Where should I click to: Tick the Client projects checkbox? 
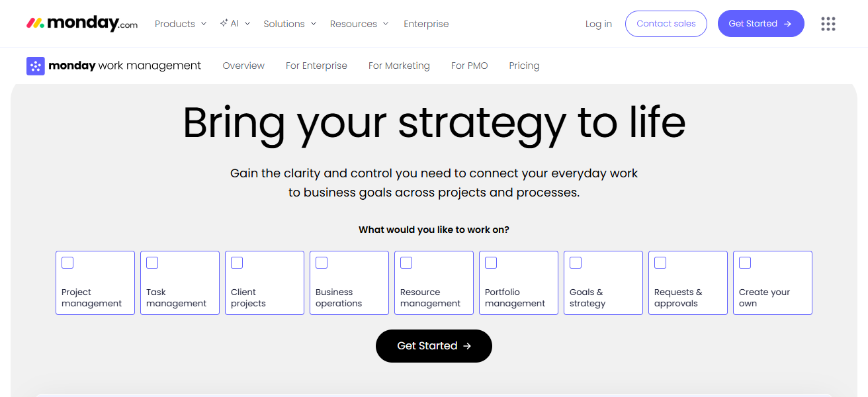tap(237, 263)
